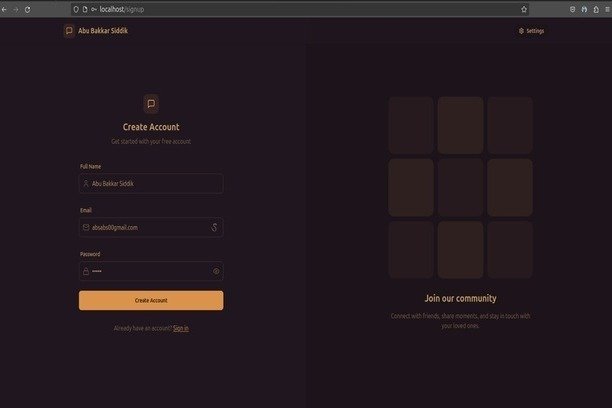Open Settings in the top bar
The image size is (612, 408).
pos(531,31)
